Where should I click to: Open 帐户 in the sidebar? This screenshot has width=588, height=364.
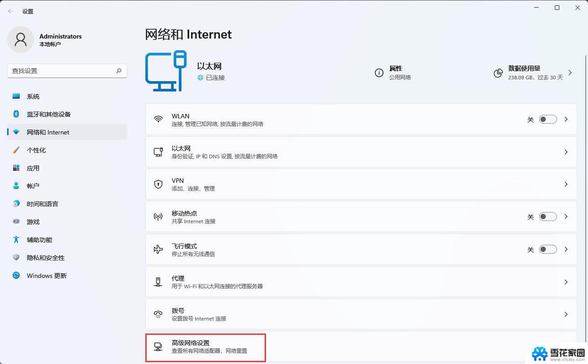pos(67,186)
